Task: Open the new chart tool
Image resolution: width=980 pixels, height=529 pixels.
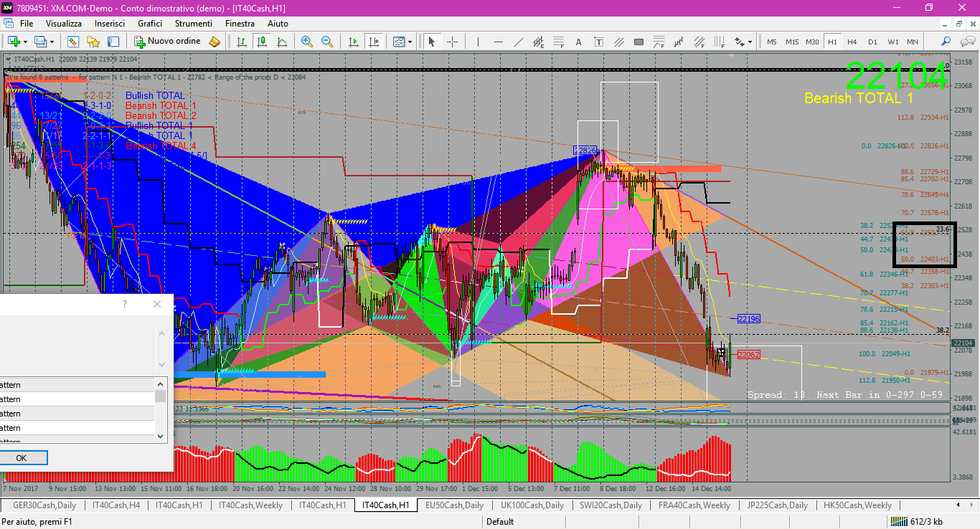Action: point(14,42)
